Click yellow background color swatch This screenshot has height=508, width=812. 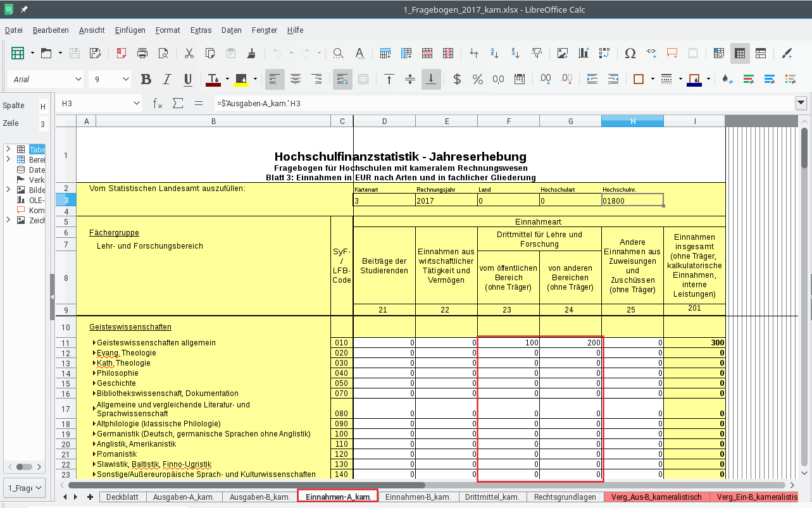[241, 79]
